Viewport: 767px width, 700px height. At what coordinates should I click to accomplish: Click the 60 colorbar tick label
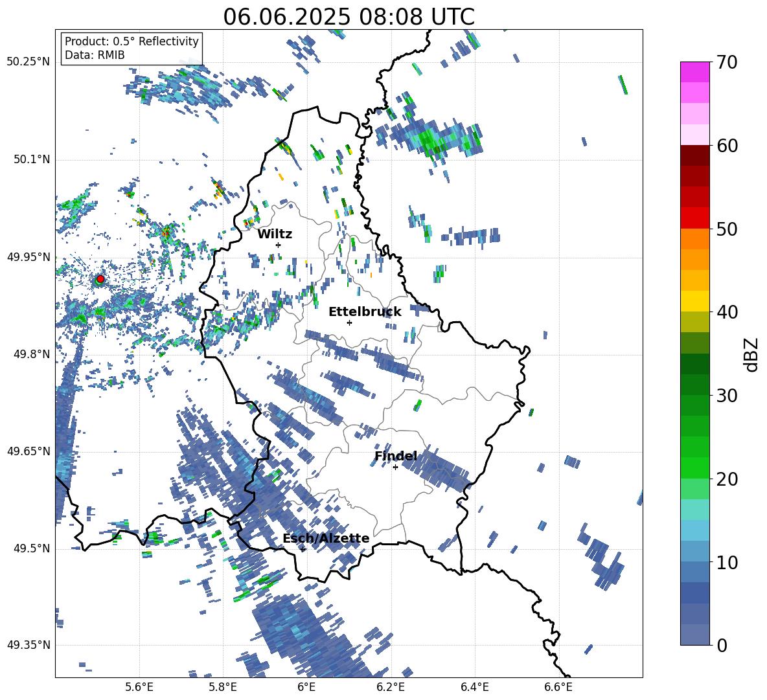pos(727,146)
